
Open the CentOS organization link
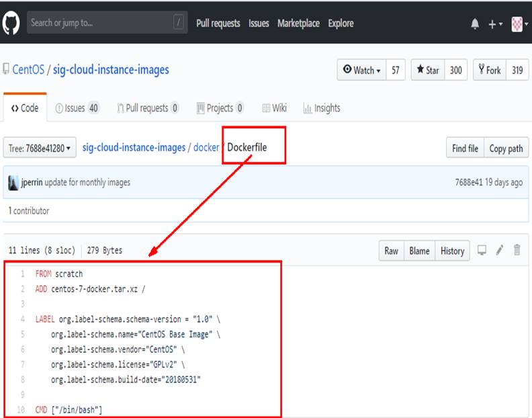pos(28,70)
